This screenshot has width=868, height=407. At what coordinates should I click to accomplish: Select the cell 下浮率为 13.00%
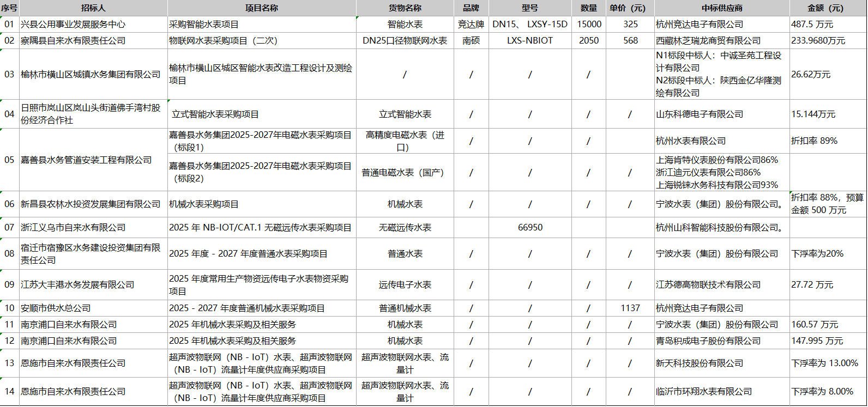click(828, 363)
